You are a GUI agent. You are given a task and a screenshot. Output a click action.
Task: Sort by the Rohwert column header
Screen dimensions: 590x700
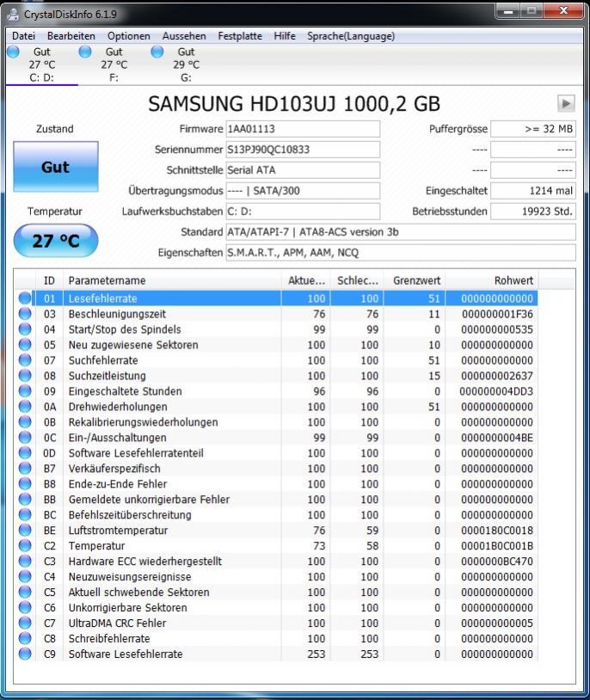point(492,280)
